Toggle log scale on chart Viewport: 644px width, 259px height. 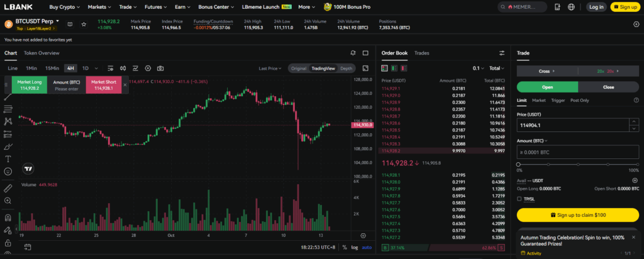point(355,247)
